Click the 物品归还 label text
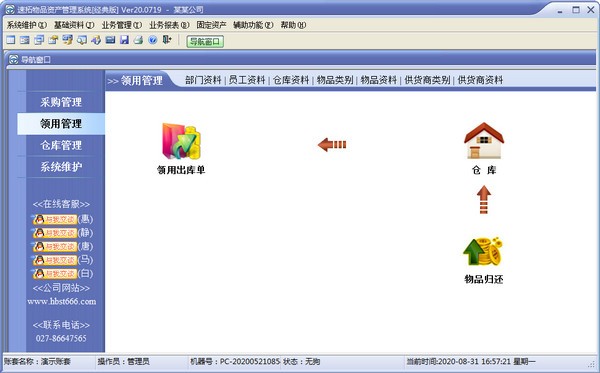The height and width of the screenshot is (373, 600). click(484, 279)
